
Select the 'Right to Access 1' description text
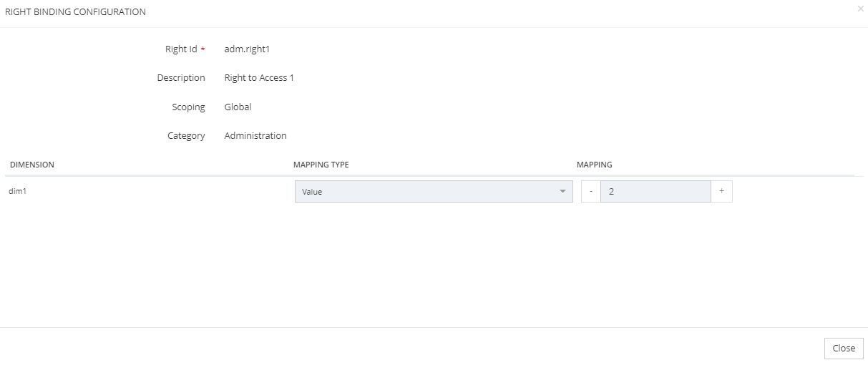[x=259, y=78]
